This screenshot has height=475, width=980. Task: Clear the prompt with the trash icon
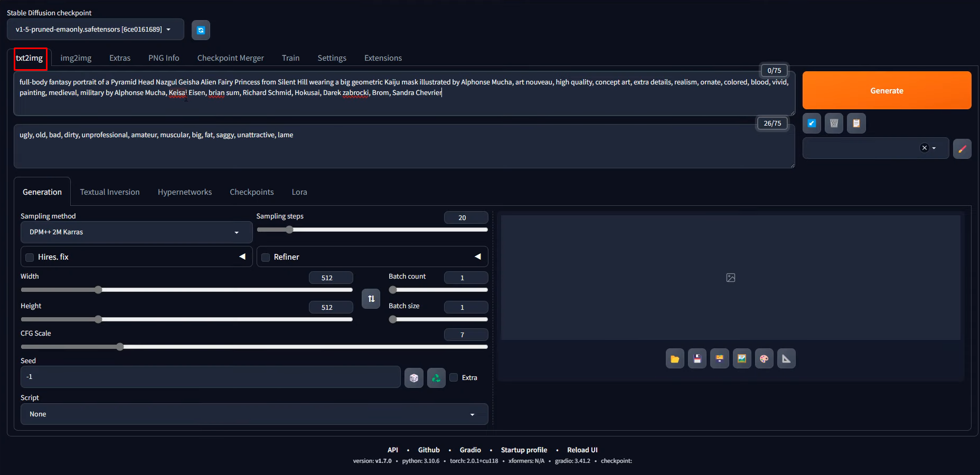tap(834, 123)
